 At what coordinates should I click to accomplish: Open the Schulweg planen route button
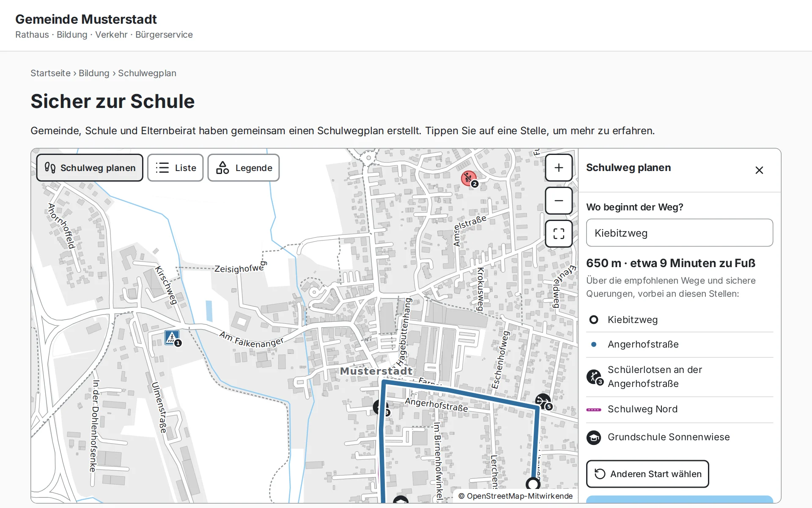pyautogui.click(x=90, y=168)
